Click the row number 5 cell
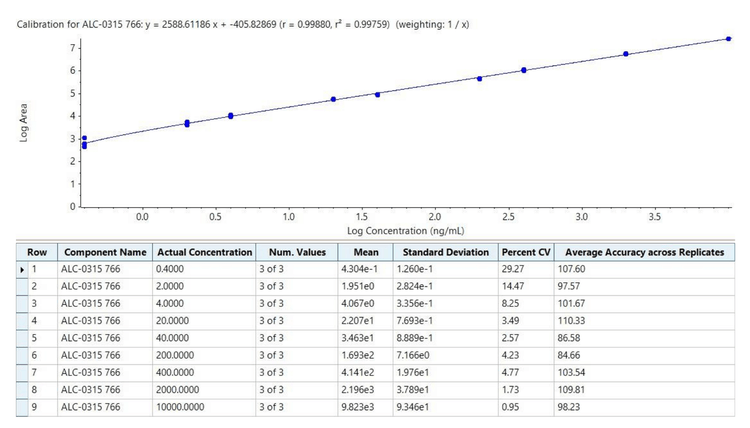 pos(37,338)
